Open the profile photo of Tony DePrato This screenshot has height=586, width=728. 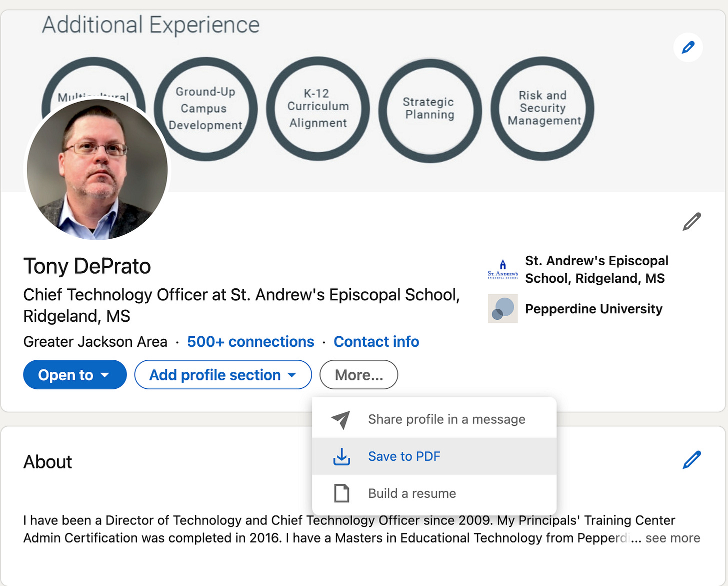point(97,170)
